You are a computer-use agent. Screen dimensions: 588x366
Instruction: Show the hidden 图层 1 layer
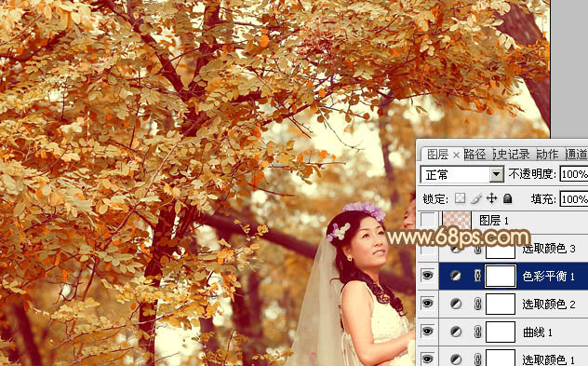coord(427,221)
